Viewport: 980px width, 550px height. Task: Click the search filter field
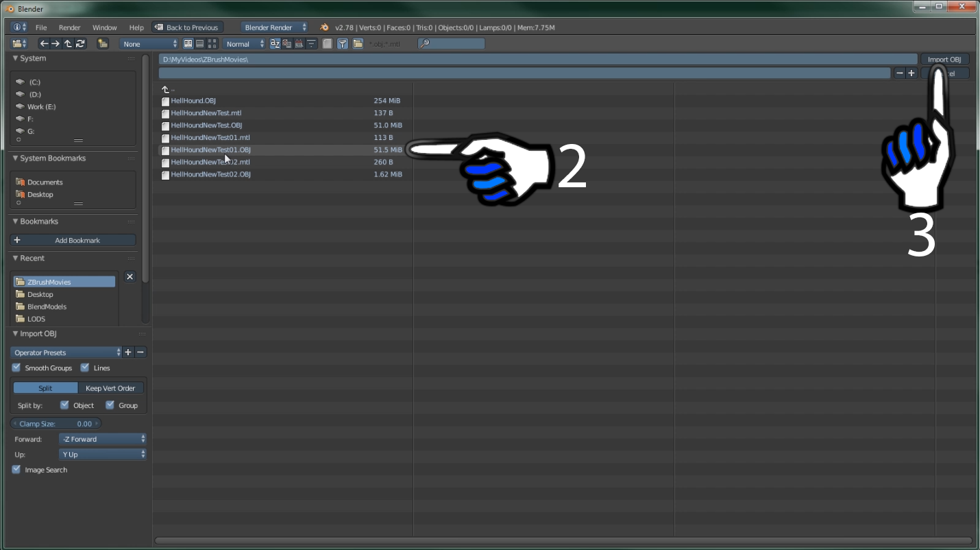451,44
